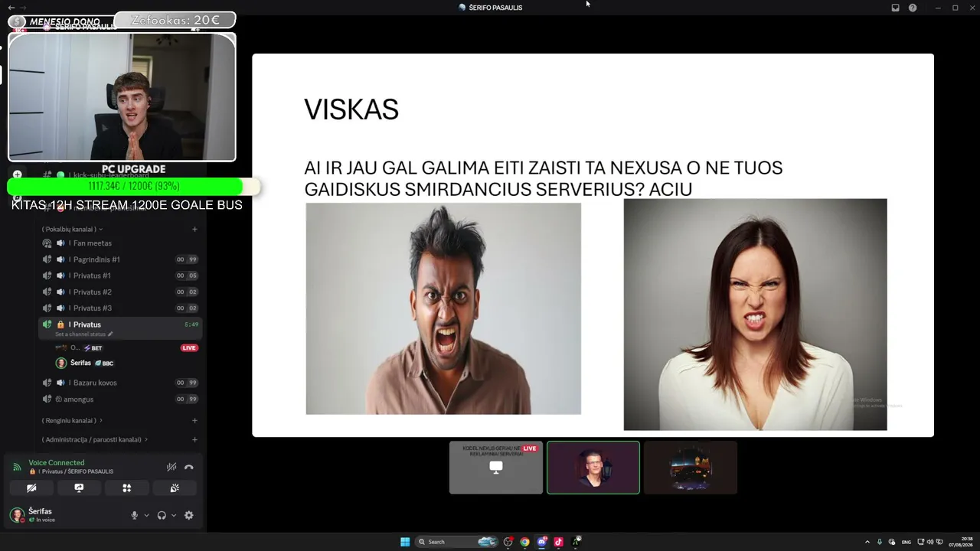
Task: Click the share your screen button
Action: [x=79, y=488]
